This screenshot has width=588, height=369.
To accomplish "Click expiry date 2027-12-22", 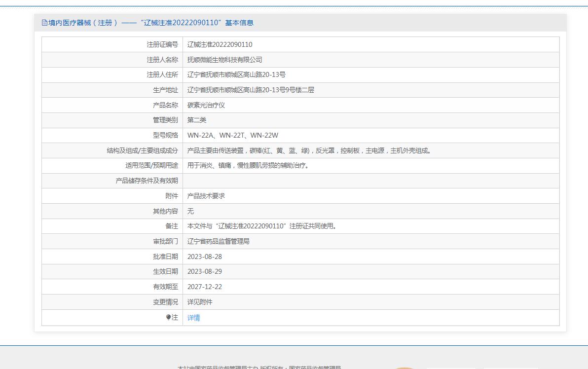I will click(x=204, y=287).
